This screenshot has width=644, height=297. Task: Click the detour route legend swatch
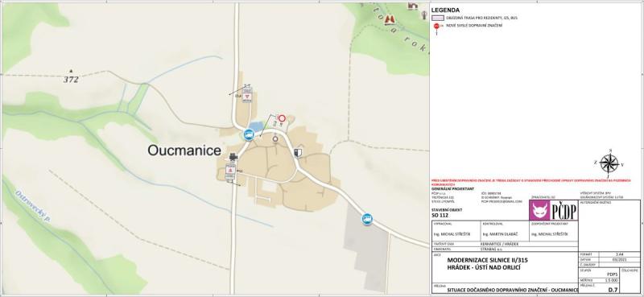438,19
